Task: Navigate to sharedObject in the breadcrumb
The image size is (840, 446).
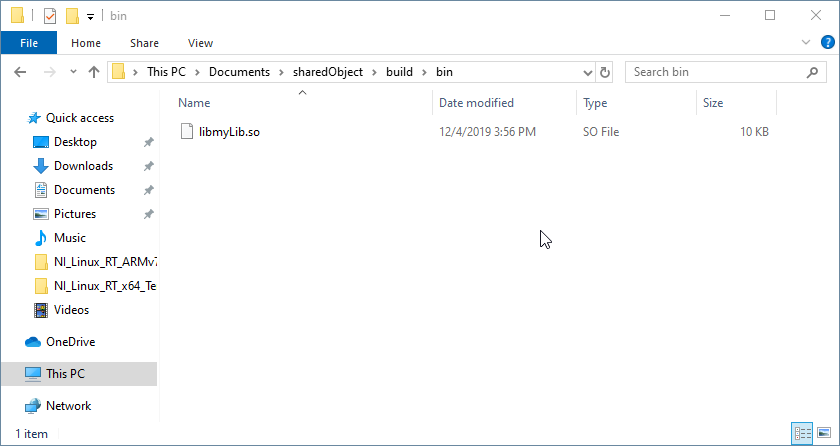Action: point(327,72)
